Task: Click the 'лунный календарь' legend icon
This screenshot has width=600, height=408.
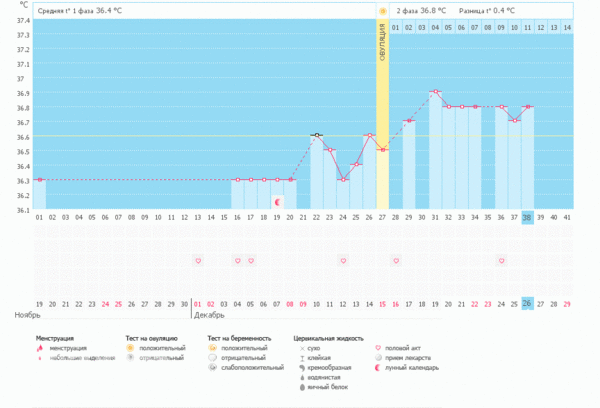Action: tap(377, 366)
